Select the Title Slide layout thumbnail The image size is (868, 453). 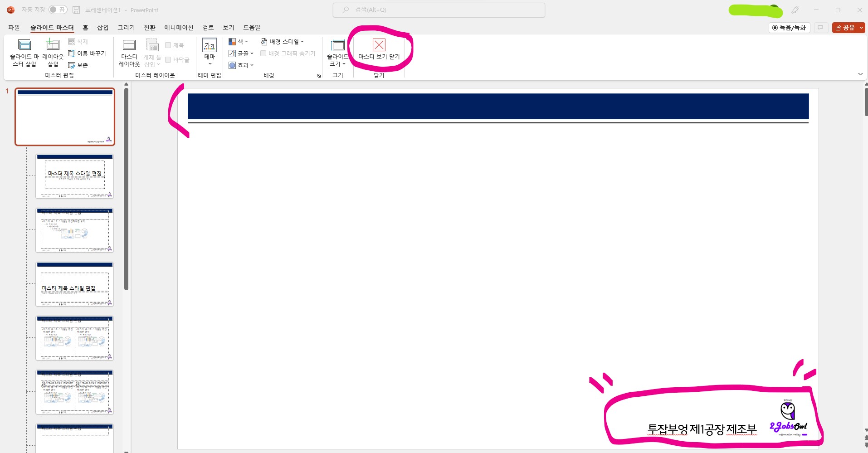[x=75, y=176]
